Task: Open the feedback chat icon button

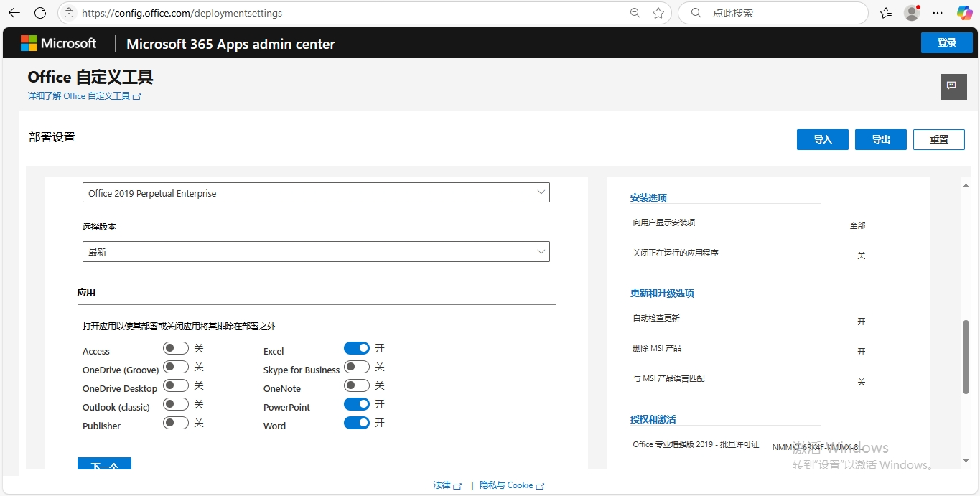Action: [953, 86]
